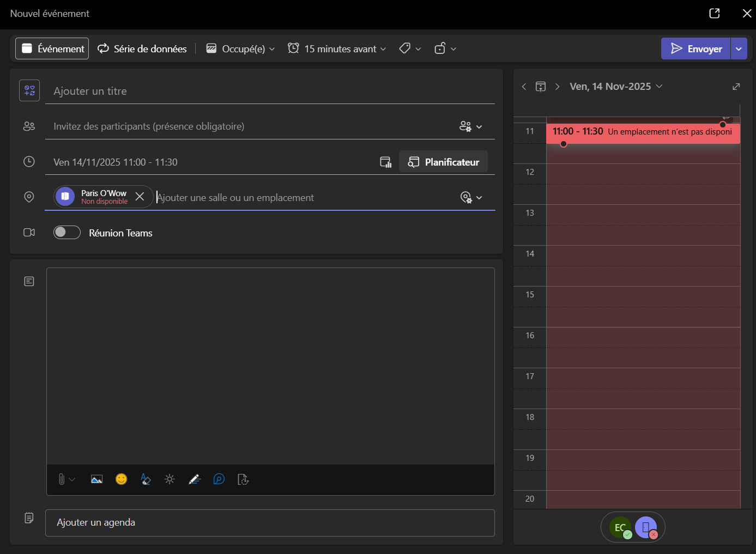Open the attach file paperclip icon

[62, 479]
